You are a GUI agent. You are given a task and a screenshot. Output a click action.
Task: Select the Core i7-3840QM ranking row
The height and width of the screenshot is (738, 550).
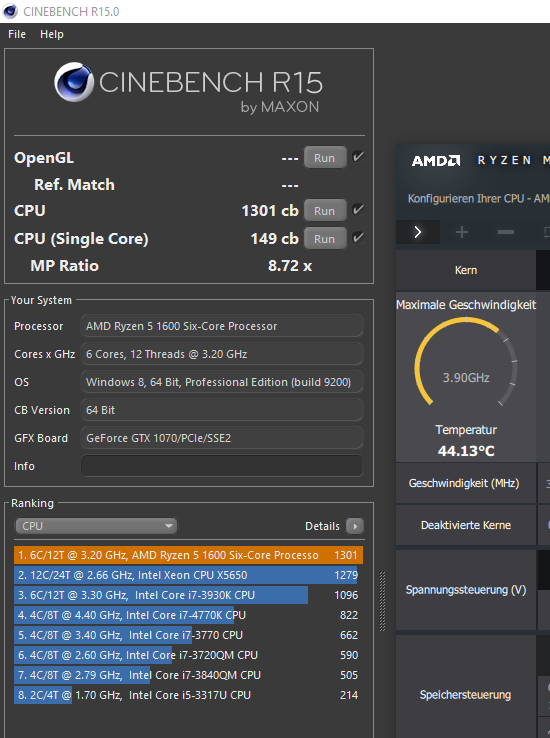189,675
